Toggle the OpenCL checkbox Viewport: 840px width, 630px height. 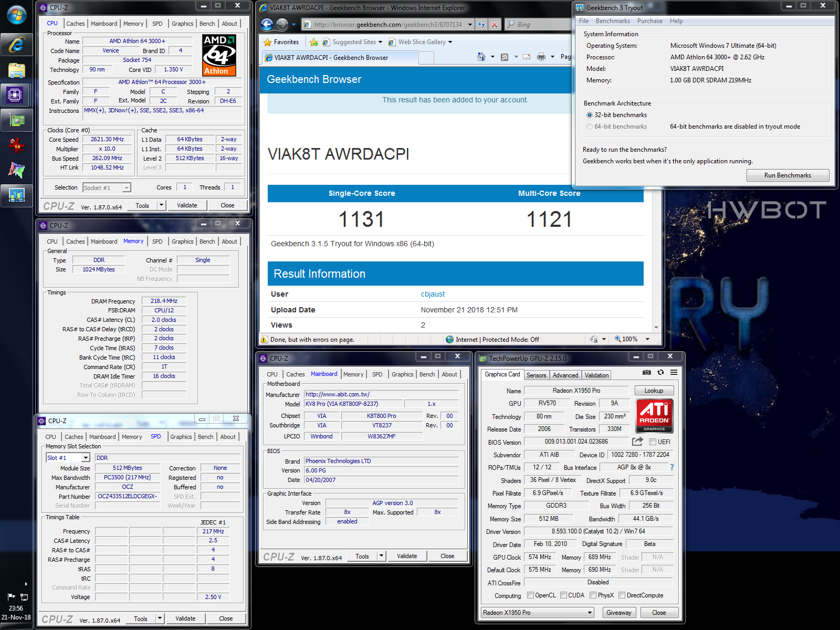(x=530, y=595)
